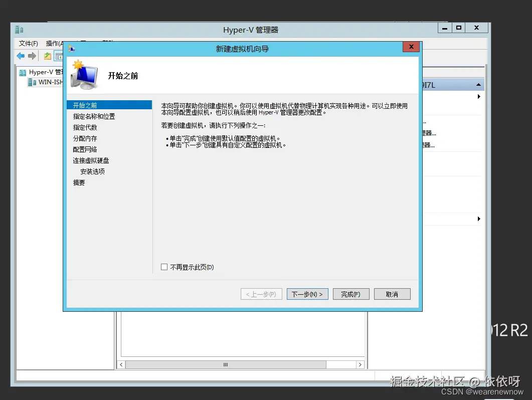The image size is (532, 400).
Task: Select '安装选项' wizard sub-step
Action: (92, 171)
